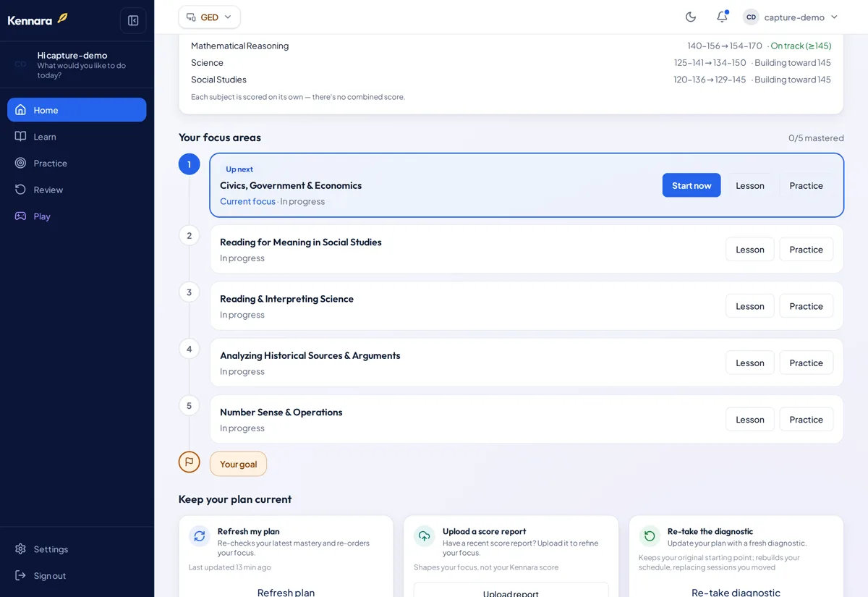Click the Your goal badge
Image resolution: width=868 pixels, height=597 pixels.
(x=238, y=464)
